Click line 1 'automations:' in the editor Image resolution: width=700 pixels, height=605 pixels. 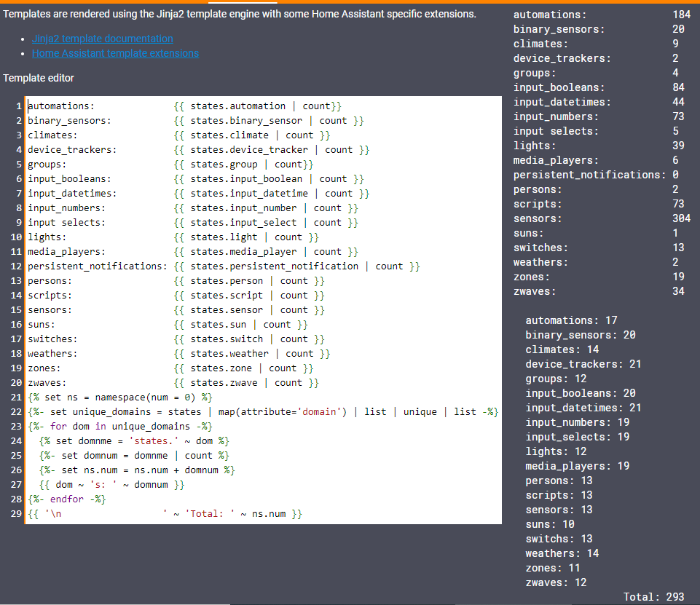click(61, 106)
